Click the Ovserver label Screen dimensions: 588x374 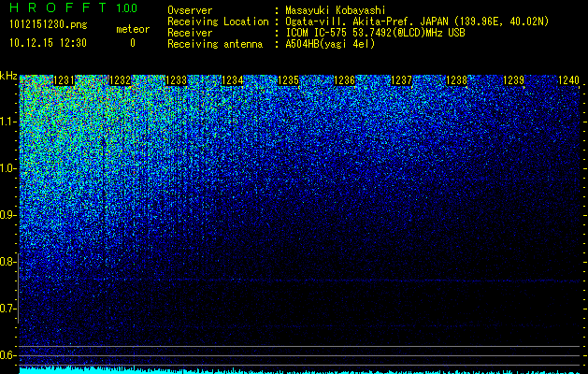(x=190, y=10)
